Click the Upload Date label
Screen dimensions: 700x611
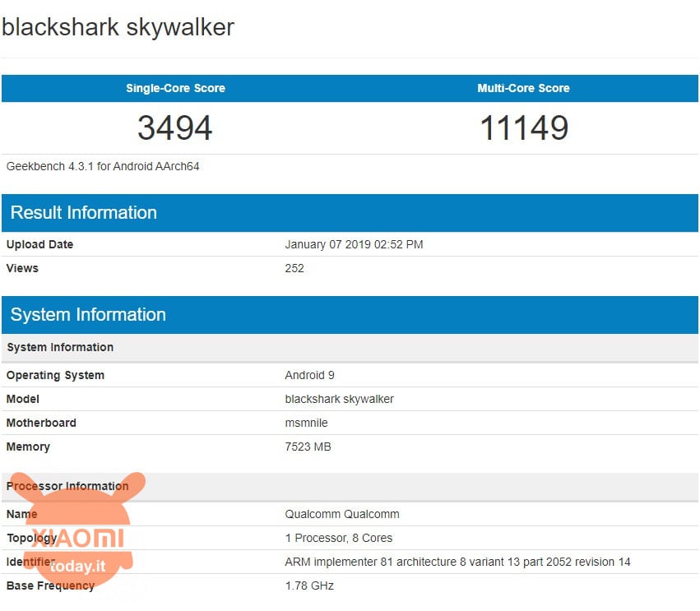[x=39, y=244]
